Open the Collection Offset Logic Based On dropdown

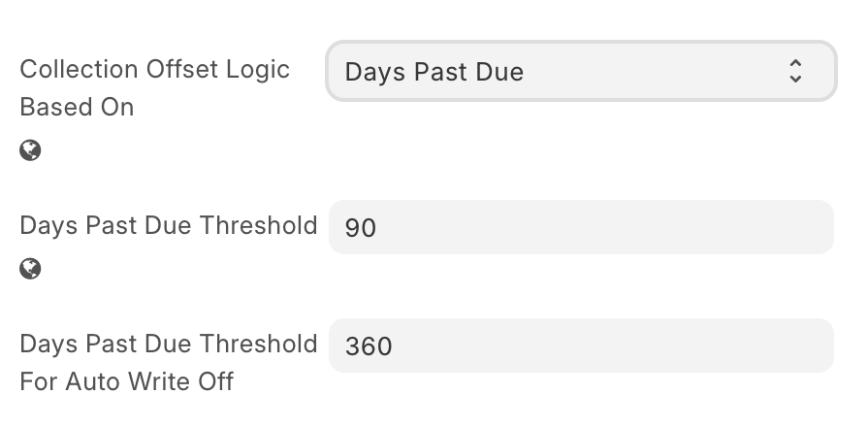click(x=581, y=72)
